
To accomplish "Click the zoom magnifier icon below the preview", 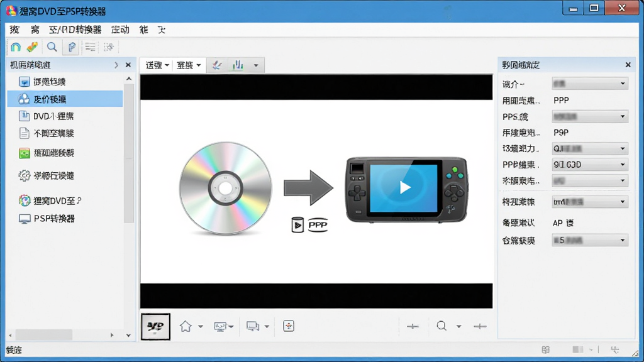I will click(x=441, y=326).
